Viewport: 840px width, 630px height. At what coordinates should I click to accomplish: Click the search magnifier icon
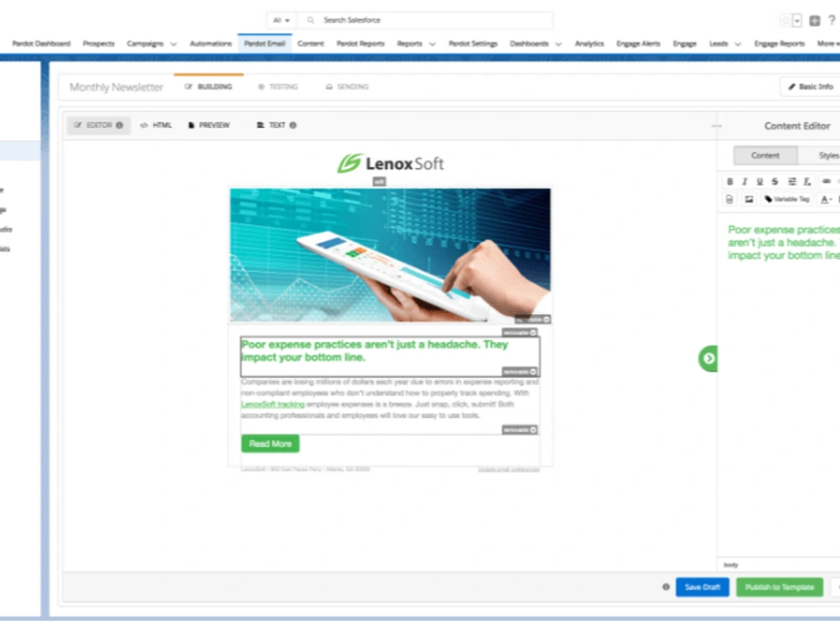(x=310, y=20)
